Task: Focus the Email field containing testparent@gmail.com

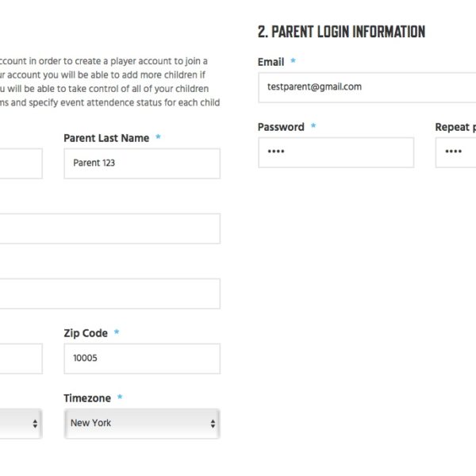Action: tap(367, 87)
